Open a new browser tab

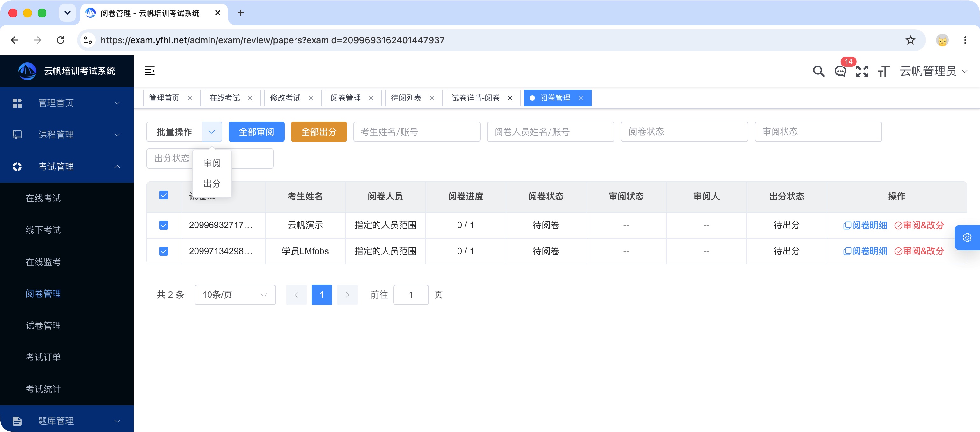click(x=240, y=13)
